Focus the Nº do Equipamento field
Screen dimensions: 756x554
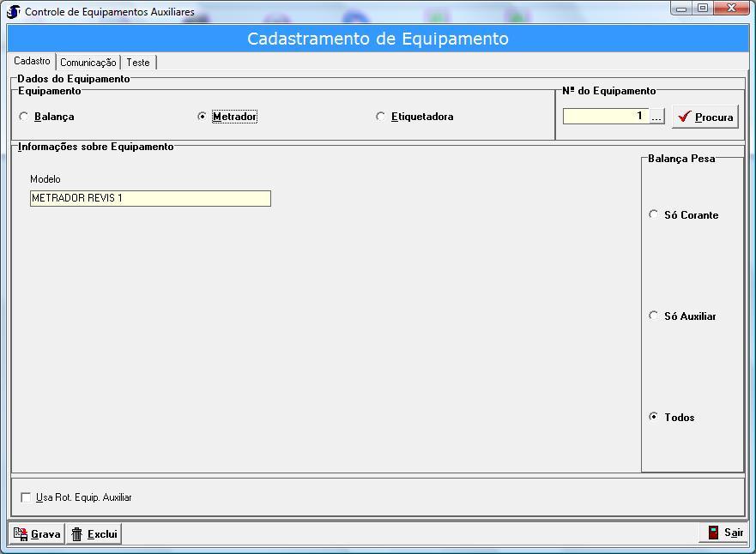pos(605,116)
